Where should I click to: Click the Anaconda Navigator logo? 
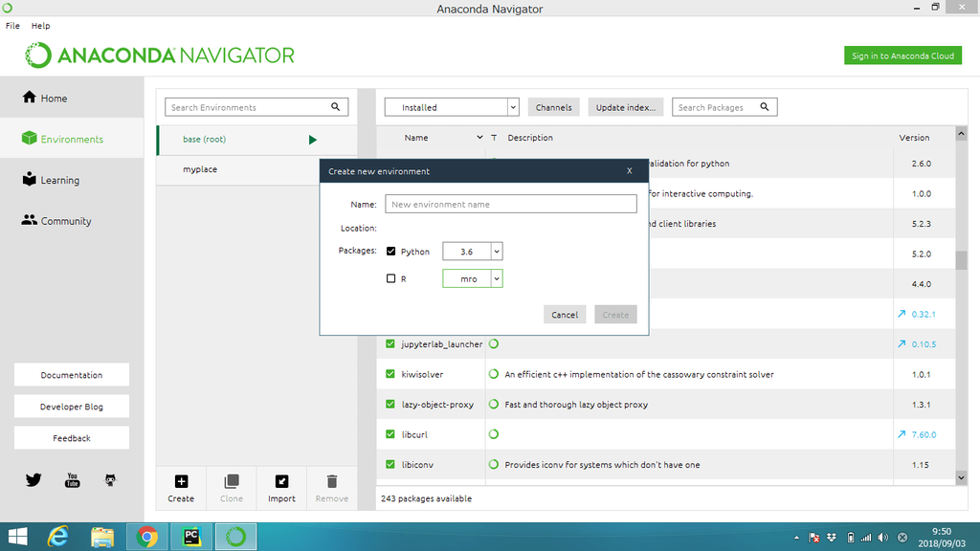[x=160, y=55]
